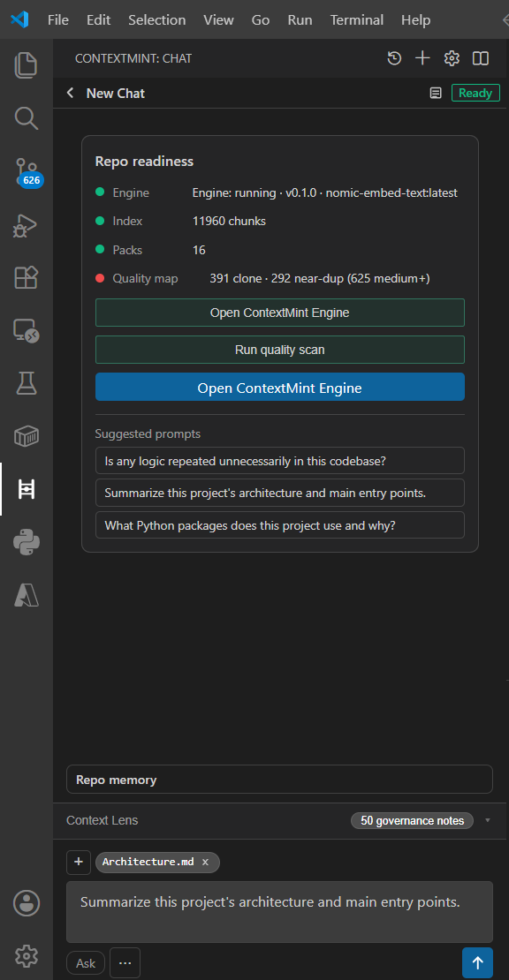Open Remote Explorer view
The image size is (509, 980).
(x=27, y=330)
